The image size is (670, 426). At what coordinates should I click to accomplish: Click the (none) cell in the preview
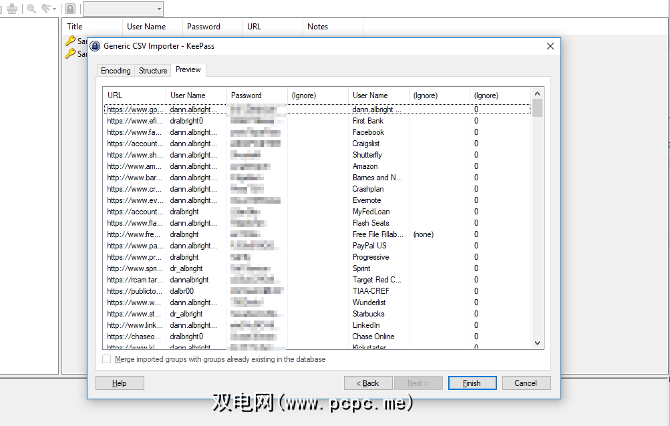pyautogui.click(x=423, y=234)
